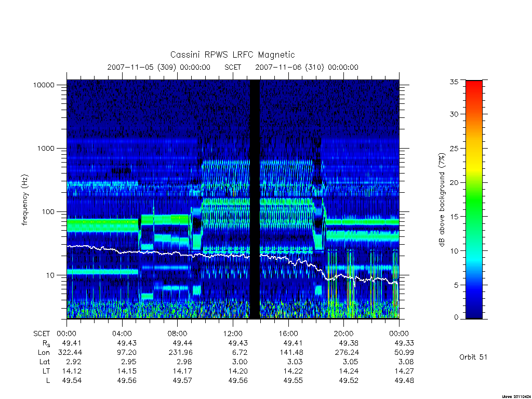Click the latitude value '3.08'
This screenshot has width=532, height=399.
pos(406,362)
